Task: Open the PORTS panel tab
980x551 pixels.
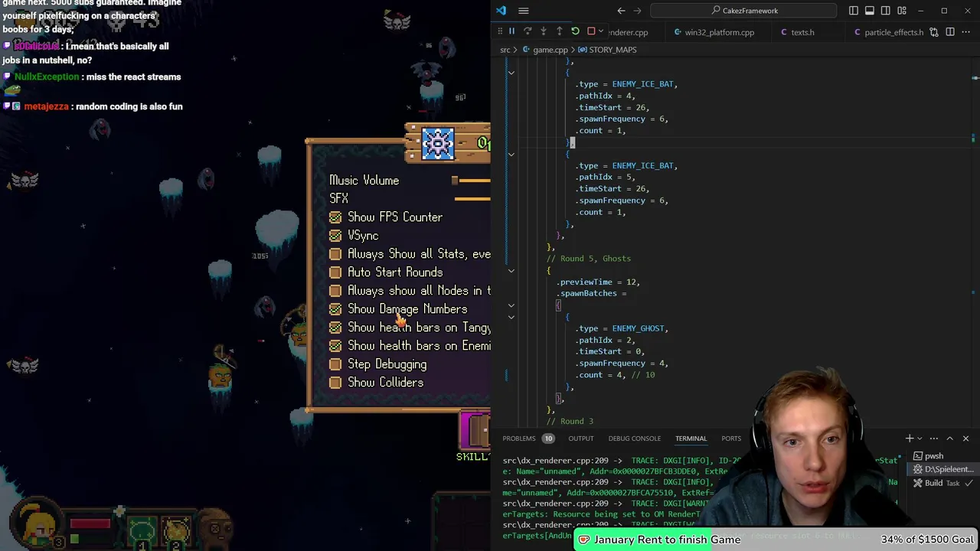Action: coord(731,439)
